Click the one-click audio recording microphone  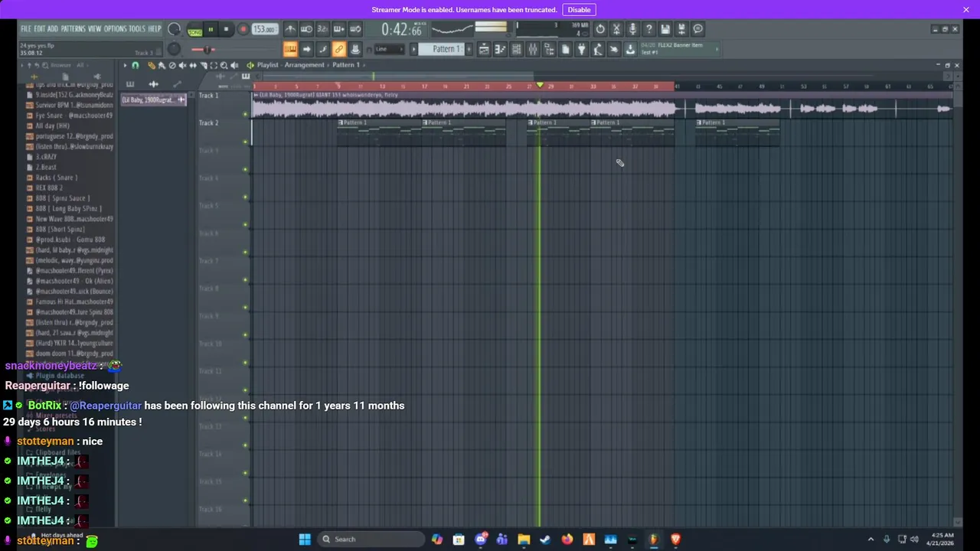[x=632, y=29]
